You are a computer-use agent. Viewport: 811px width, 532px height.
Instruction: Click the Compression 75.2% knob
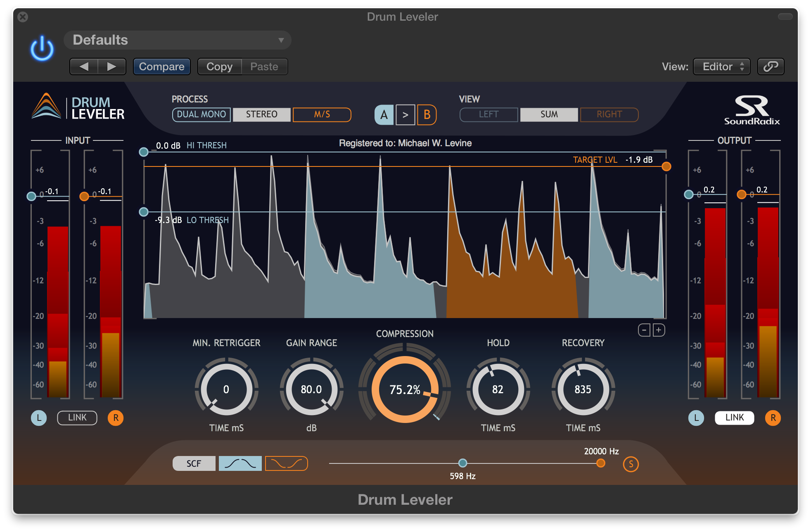405,389
